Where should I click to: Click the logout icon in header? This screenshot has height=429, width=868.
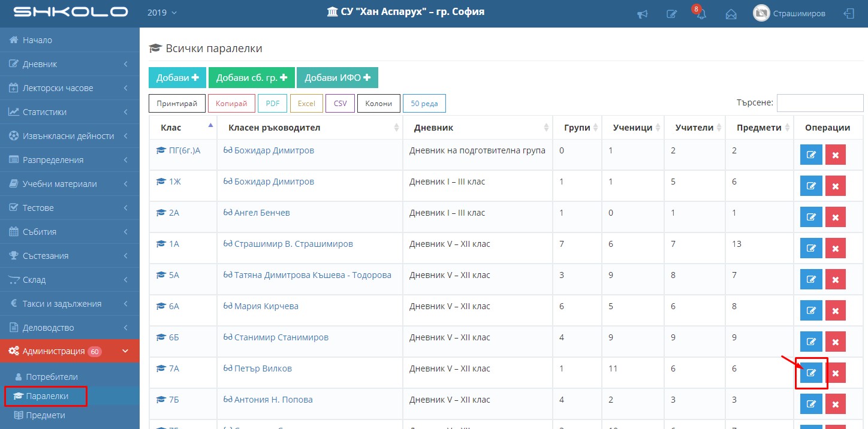[849, 13]
